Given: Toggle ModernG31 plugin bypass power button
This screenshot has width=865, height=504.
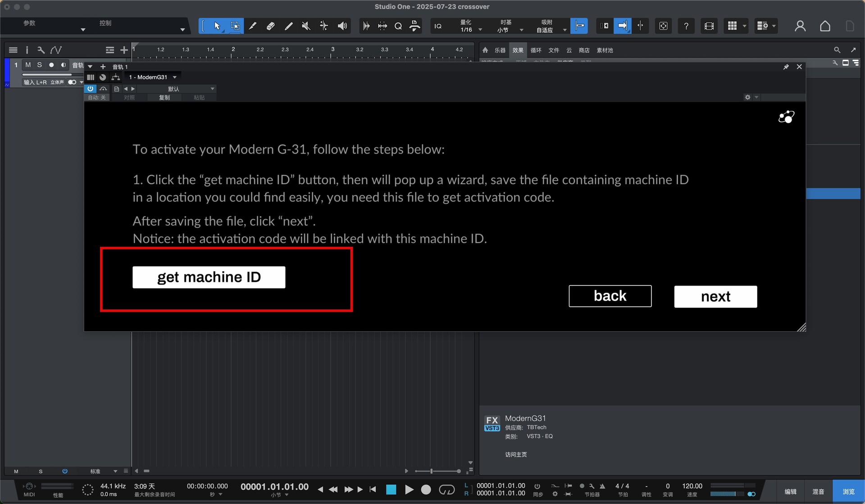Looking at the screenshot, I should point(91,89).
